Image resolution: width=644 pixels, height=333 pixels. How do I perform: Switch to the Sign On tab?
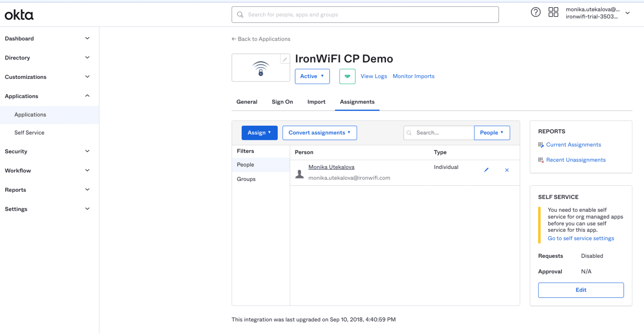pos(282,102)
